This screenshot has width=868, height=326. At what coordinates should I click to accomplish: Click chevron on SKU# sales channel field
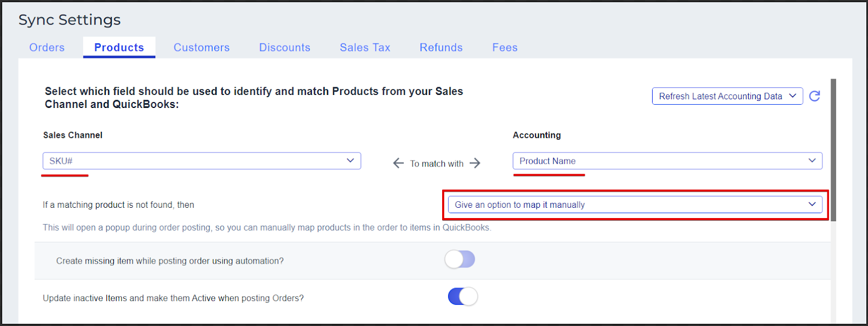tap(350, 161)
